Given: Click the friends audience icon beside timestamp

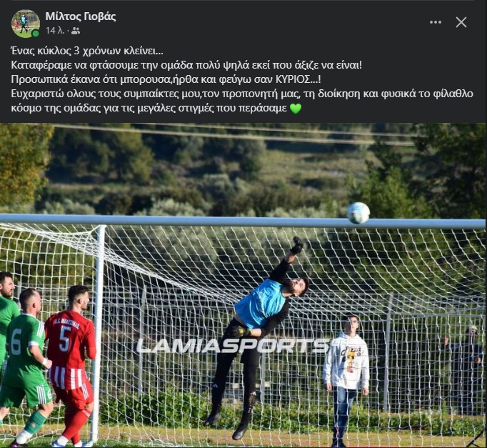Looking at the screenshot, I should pyautogui.click(x=76, y=31).
